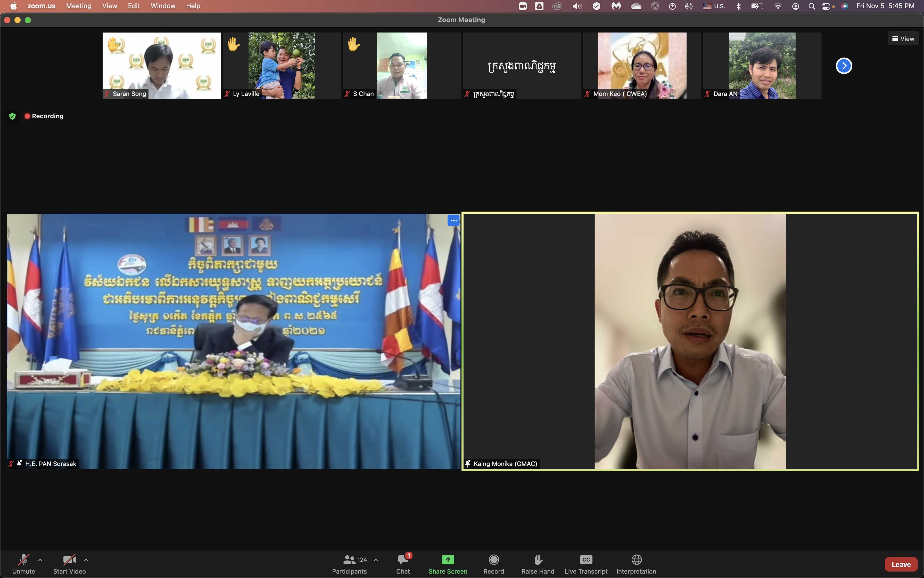The image size is (924, 578).
Task: Open the Chat panel
Action: 403,564
